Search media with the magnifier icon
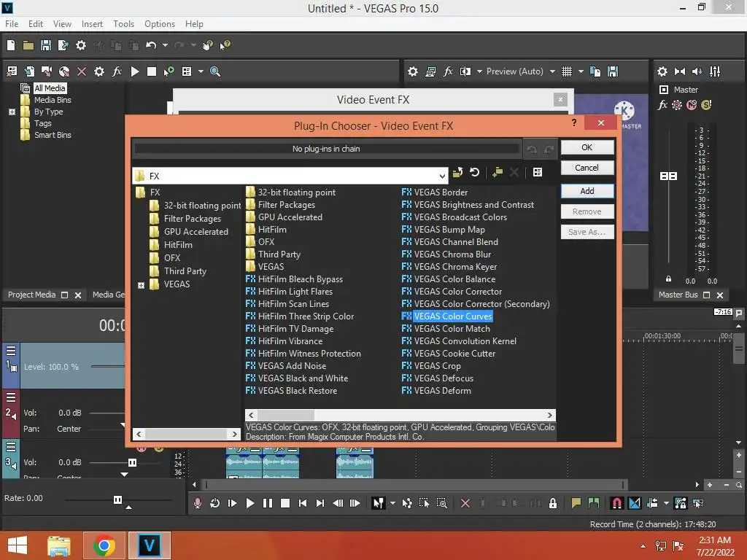 pos(215,71)
